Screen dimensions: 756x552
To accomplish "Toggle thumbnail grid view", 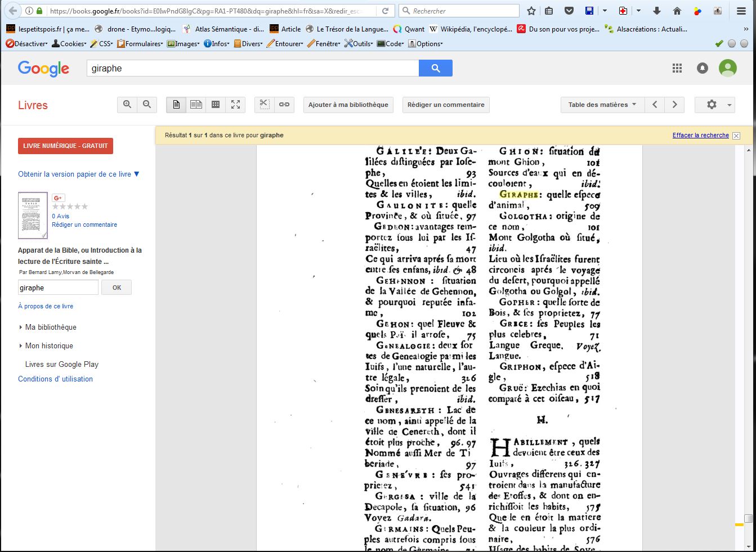I will pyautogui.click(x=216, y=105).
